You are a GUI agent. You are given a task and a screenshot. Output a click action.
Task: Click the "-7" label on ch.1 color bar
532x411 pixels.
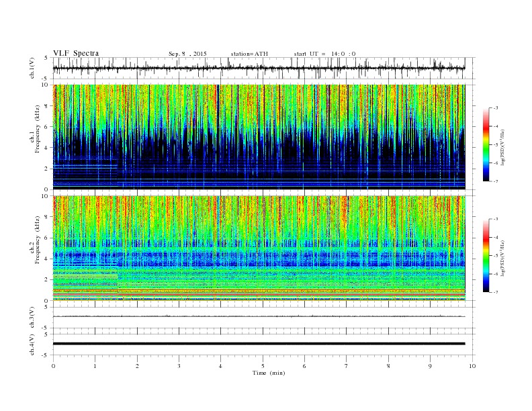click(x=495, y=181)
